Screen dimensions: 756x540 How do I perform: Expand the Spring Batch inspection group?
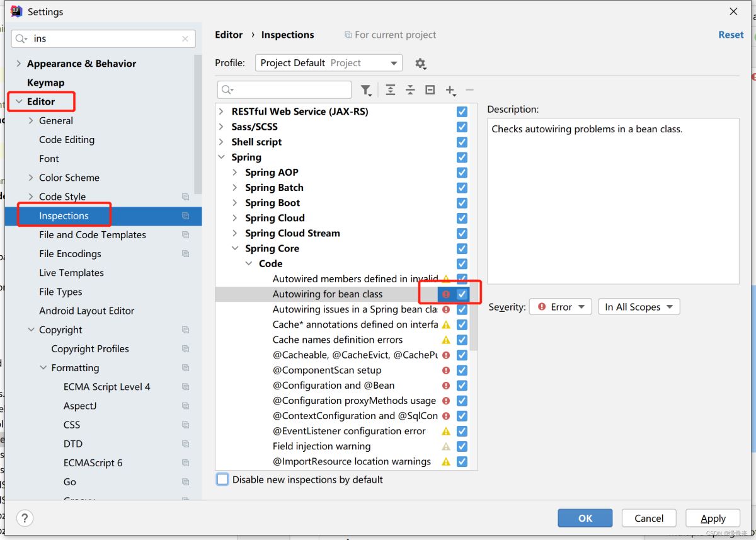click(235, 188)
